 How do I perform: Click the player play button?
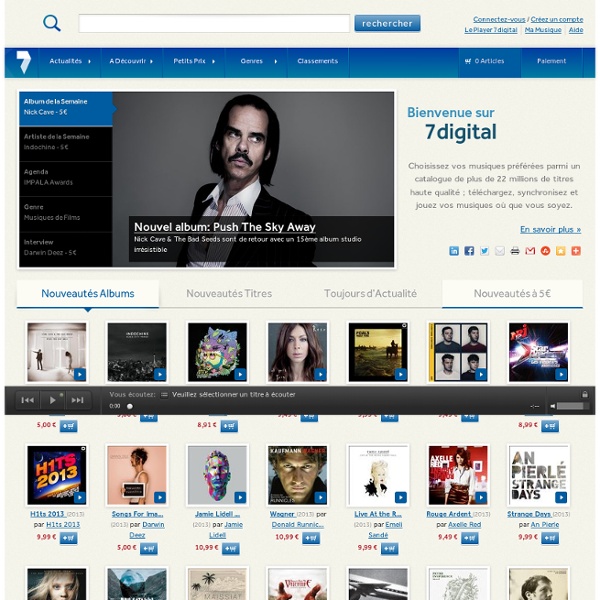click(x=52, y=400)
